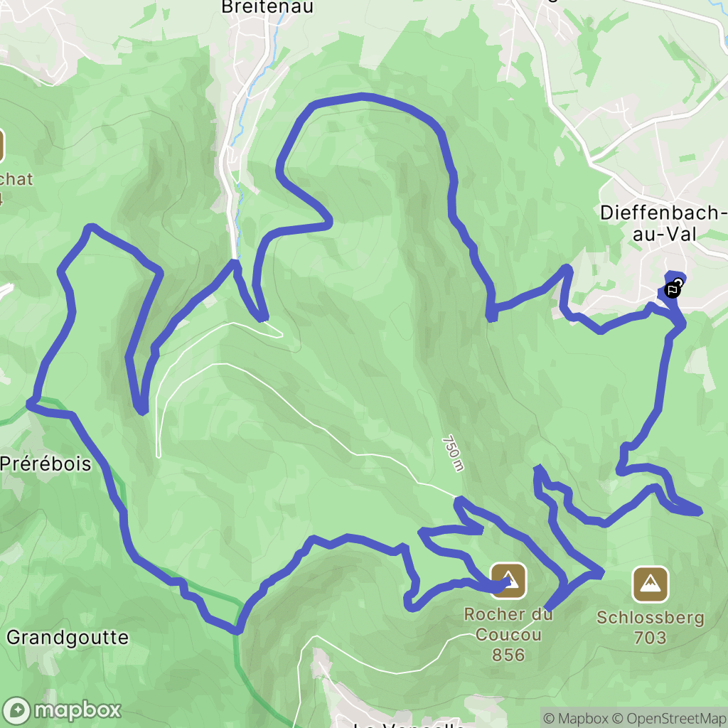Click the Rocher du Coucou 856 text label
The height and width of the screenshot is (728, 728).
click(x=508, y=634)
